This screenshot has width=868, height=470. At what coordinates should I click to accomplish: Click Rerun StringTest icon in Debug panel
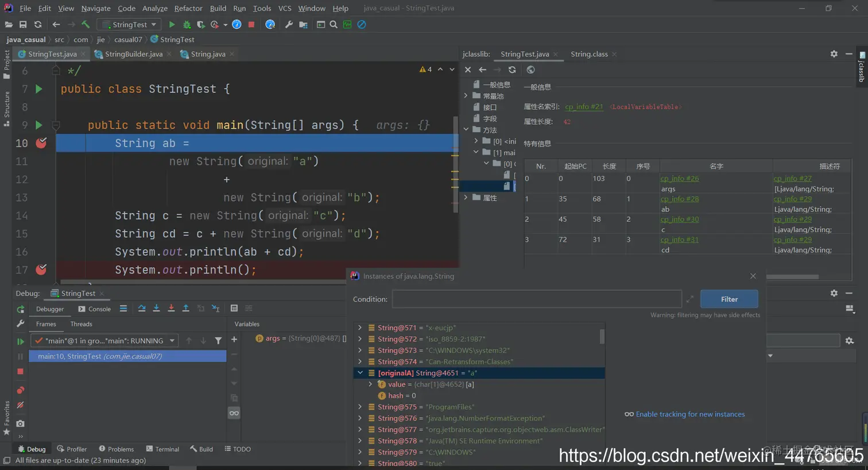click(x=21, y=309)
